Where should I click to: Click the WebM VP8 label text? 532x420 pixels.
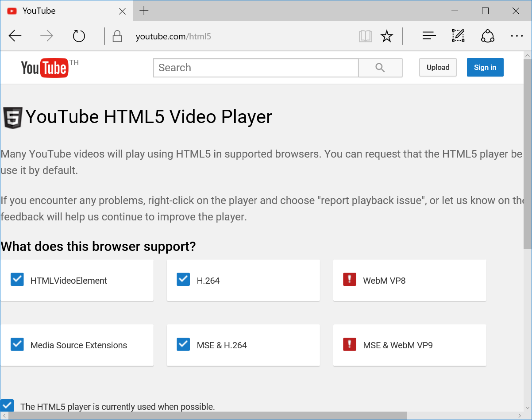[384, 281]
